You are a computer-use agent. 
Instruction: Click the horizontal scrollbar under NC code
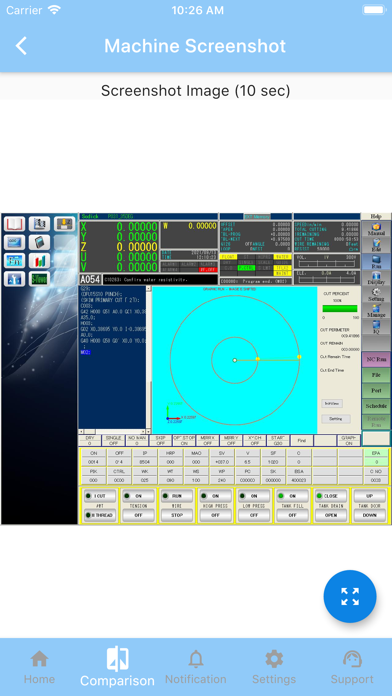(115, 431)
